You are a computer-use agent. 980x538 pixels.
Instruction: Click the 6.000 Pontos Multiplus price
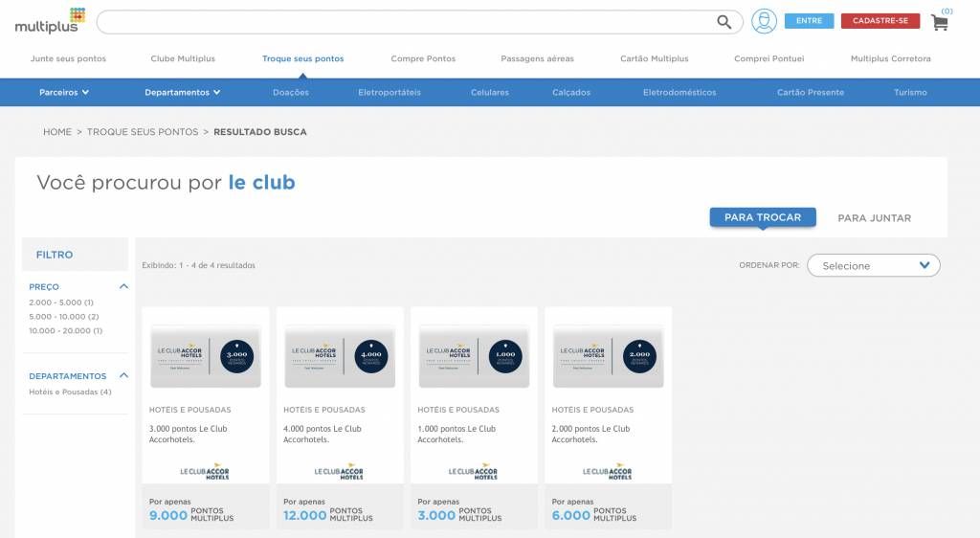tap(593, 515)
